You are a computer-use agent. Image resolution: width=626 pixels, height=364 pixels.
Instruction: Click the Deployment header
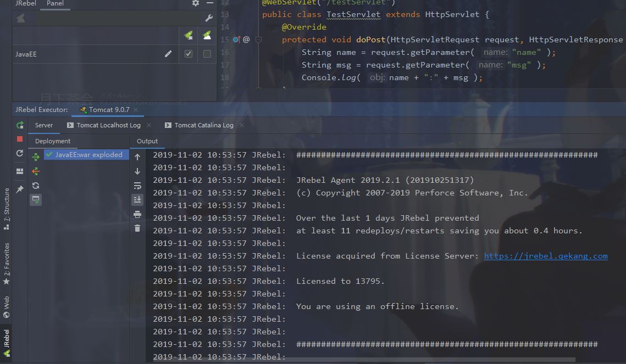click(53, 141)
